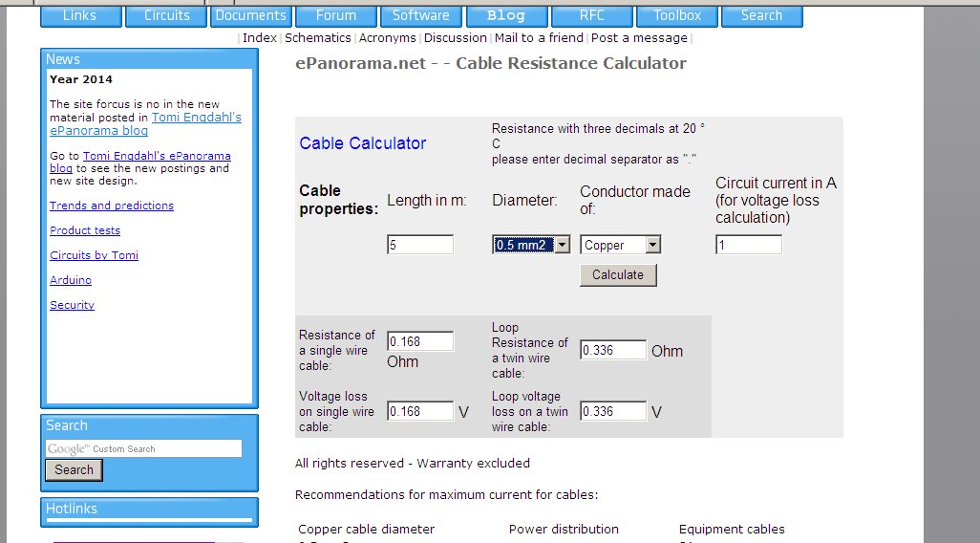Click the Post a message link
This screenshot has height=543, width=980.
[639, 38]
